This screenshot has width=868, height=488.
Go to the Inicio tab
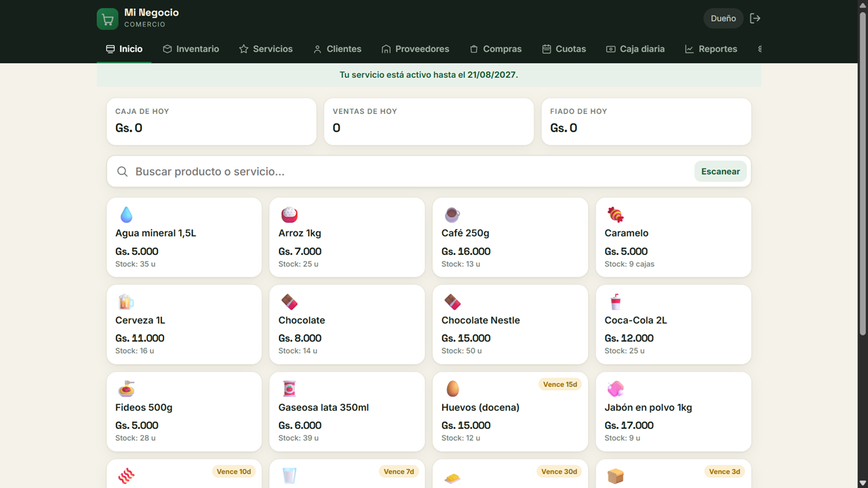(x=124, y=49)
